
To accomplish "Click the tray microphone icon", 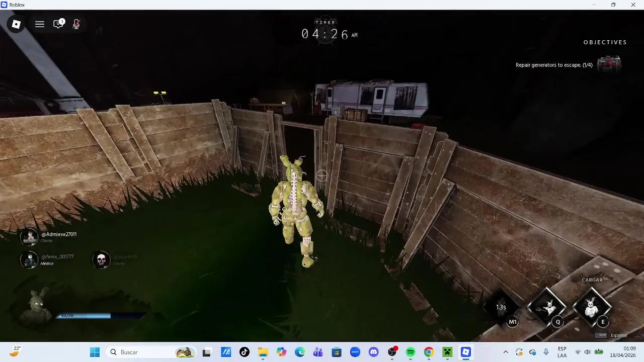I will (546, 352).
